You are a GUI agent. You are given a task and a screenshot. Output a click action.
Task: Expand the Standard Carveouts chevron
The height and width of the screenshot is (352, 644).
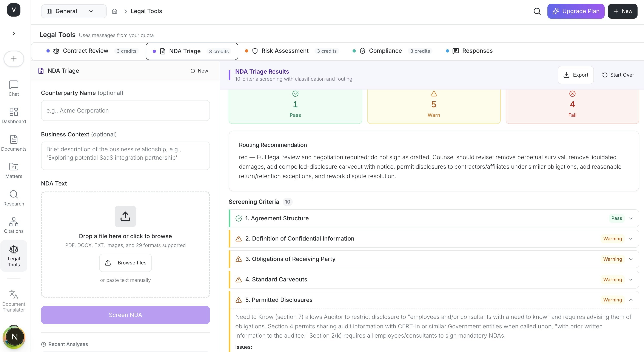point(631,280)
